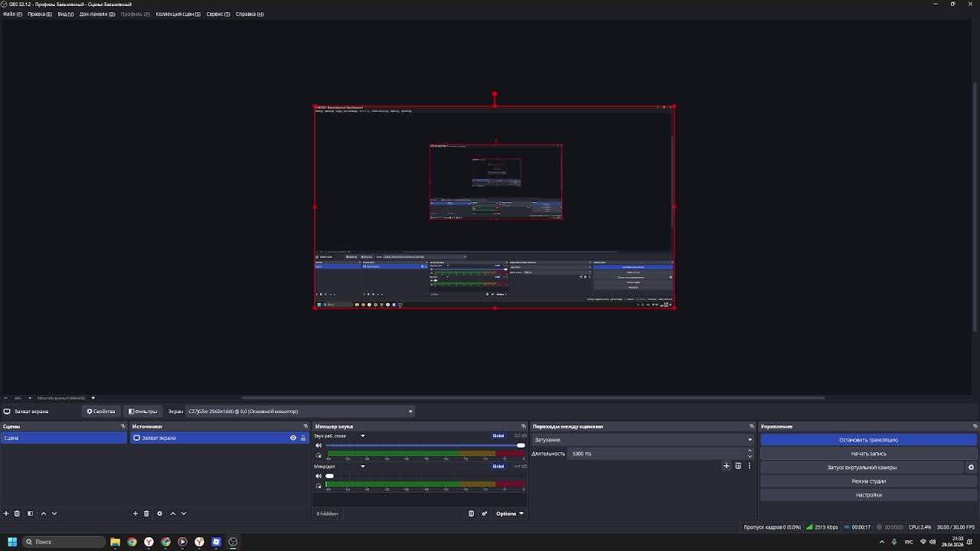Undock the Переходы между сценами panel
980x551 pixels.
(752, 426)
